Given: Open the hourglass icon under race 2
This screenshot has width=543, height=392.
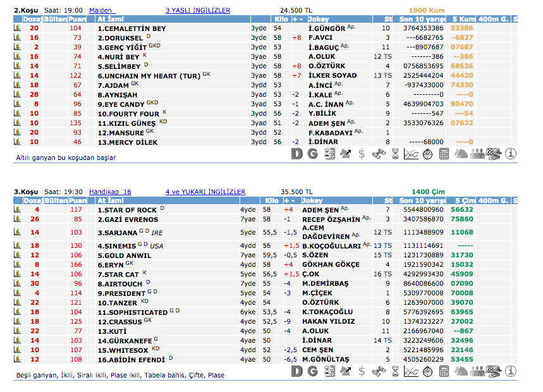Looking at the screenshot, I should pos(394,154).
